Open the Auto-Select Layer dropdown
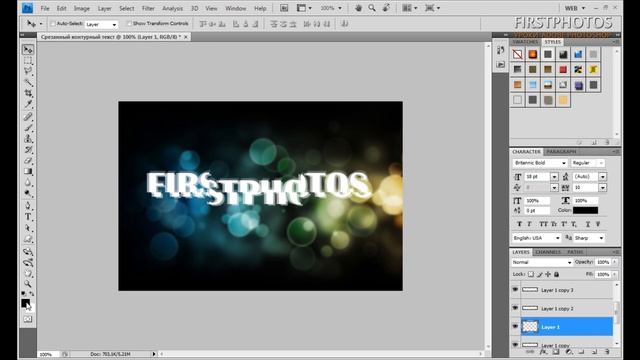This screenshot has width=640, height=360. [101, 24]
